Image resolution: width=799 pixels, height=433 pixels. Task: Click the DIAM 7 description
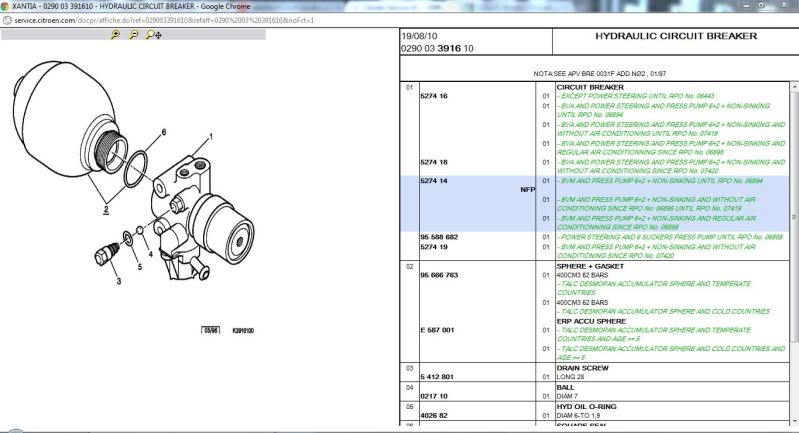pyautogui.click(x=567, y=396)
